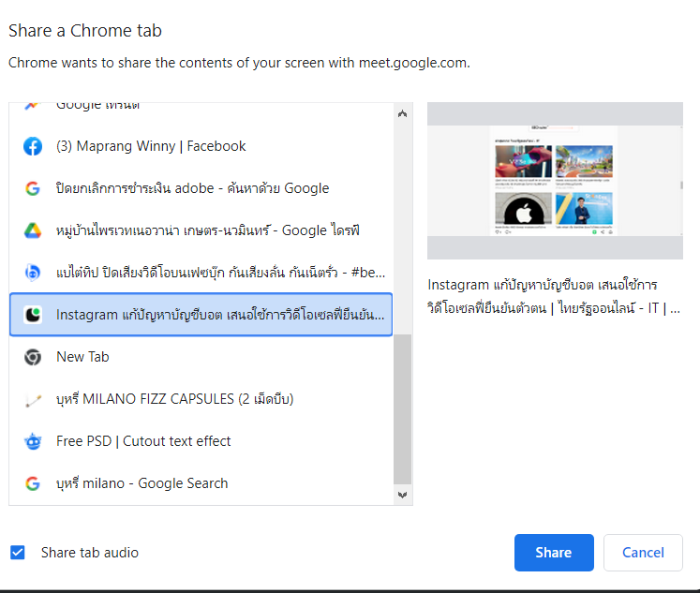
Task: Click the Cancel button
Action: click(643, 553)
